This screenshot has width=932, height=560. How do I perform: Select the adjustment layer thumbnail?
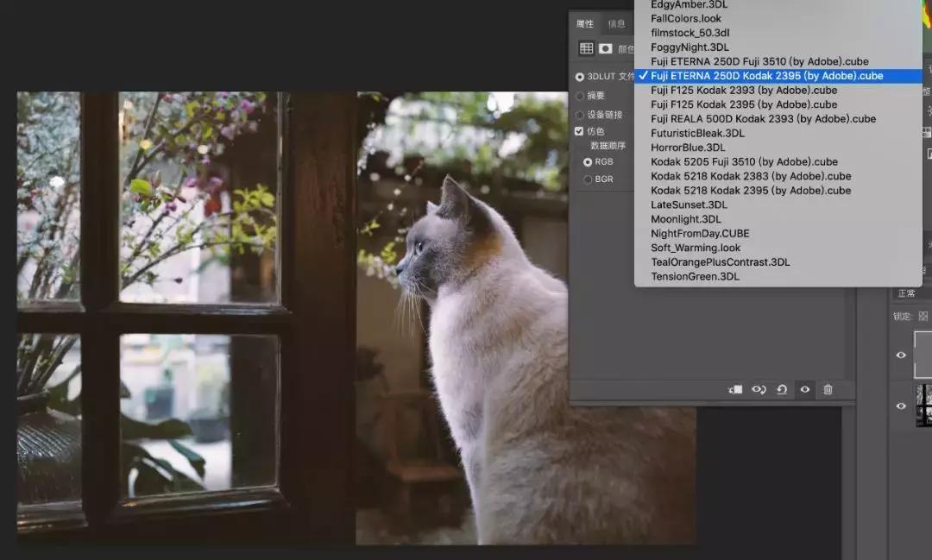pos(923,355)
